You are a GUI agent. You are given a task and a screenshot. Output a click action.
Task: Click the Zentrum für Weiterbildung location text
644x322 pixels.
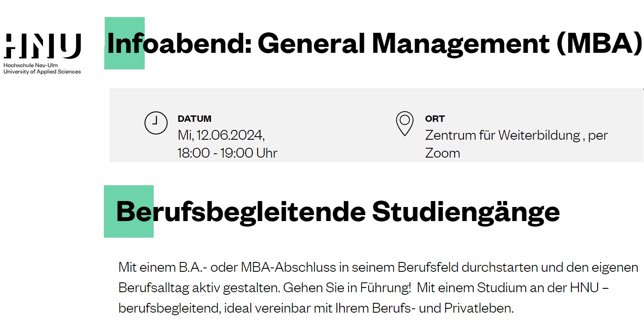pos(503,135)
